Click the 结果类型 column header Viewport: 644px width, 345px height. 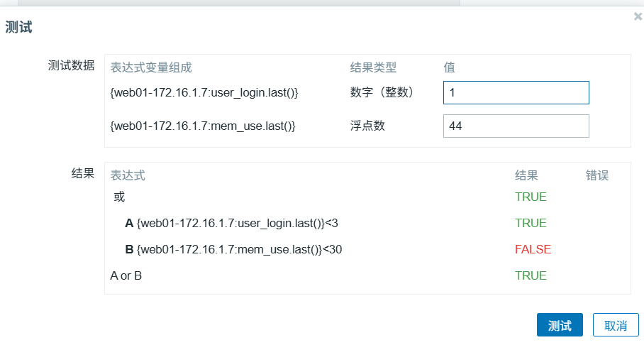[373, 67]
